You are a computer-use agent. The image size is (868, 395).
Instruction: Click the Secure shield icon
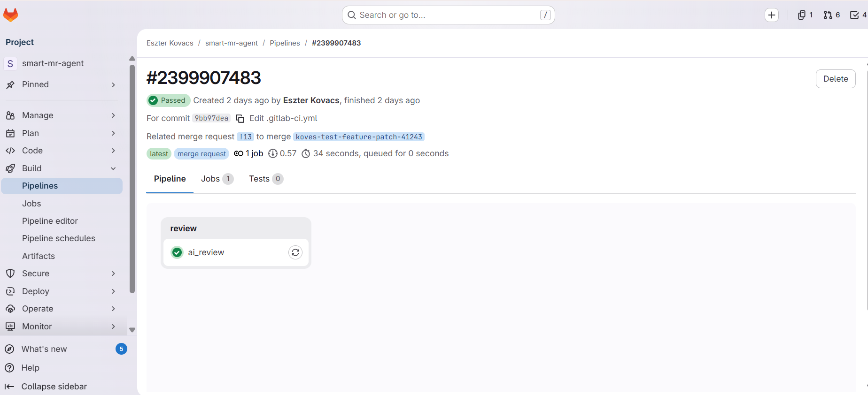tap(10, 273)
